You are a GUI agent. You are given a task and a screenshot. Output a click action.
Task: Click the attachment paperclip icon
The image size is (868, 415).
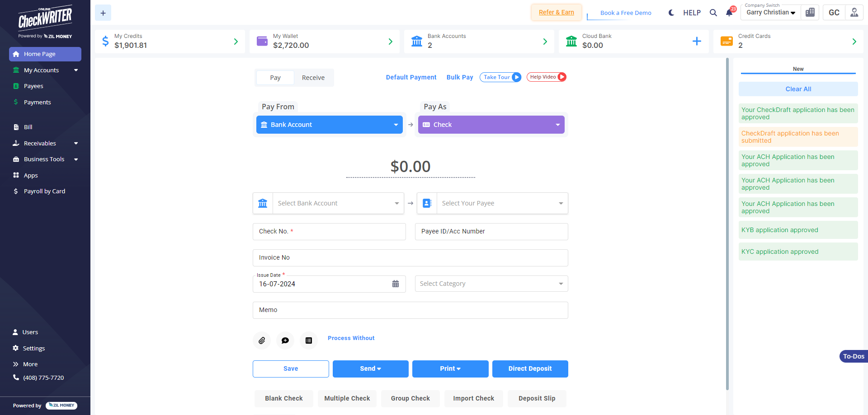[262, 340]
